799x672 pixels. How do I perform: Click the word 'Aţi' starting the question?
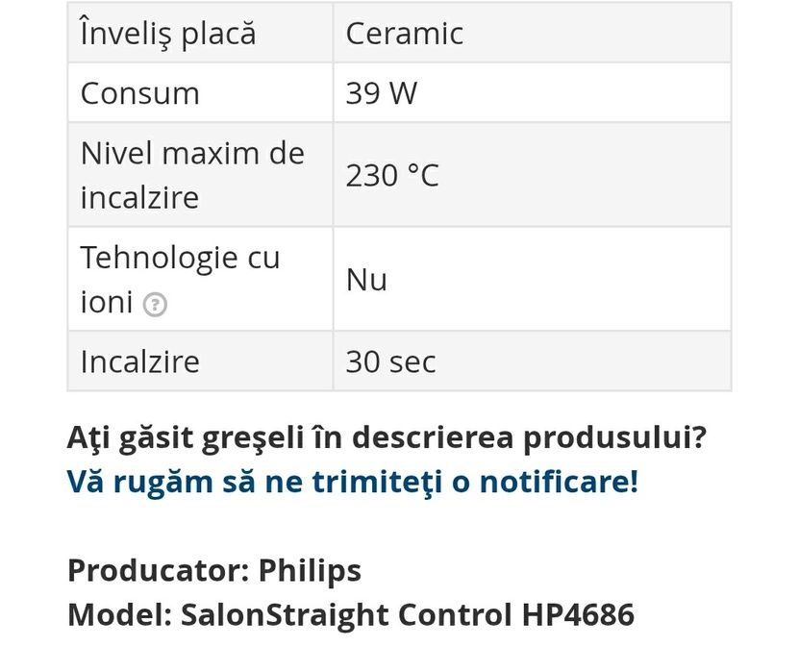[87, 438]
